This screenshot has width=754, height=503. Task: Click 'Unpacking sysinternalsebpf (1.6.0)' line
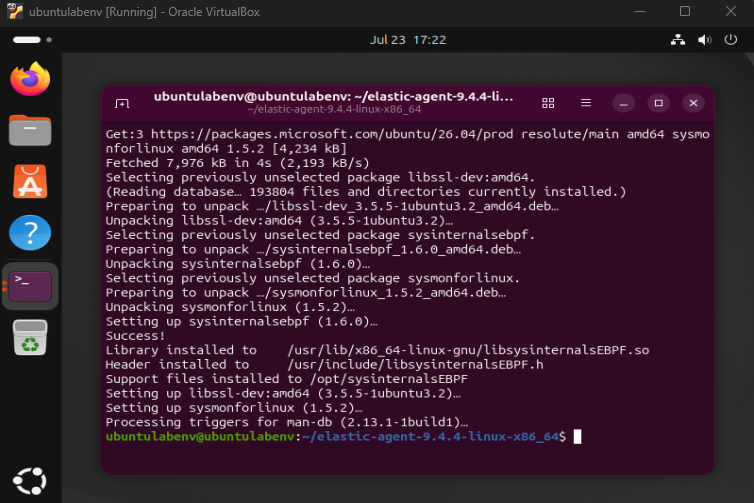click(237, 264)
